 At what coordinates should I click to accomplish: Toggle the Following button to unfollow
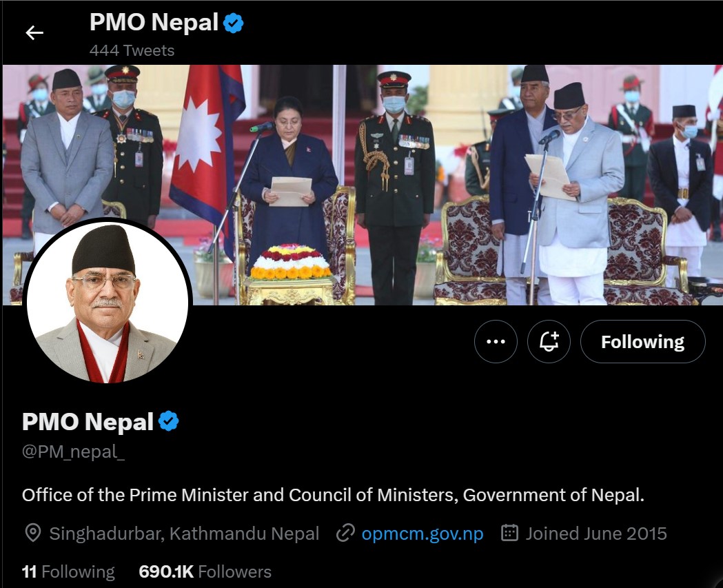pos(643,342)
